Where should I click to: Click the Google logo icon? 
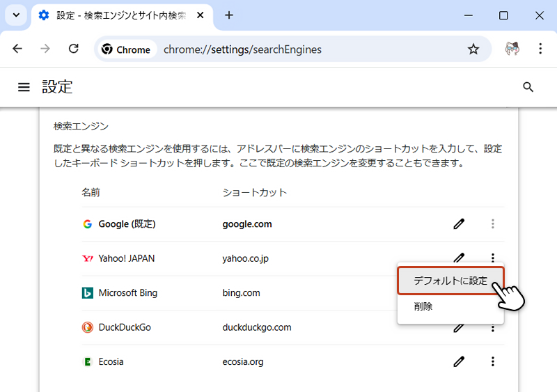[88, 224]
